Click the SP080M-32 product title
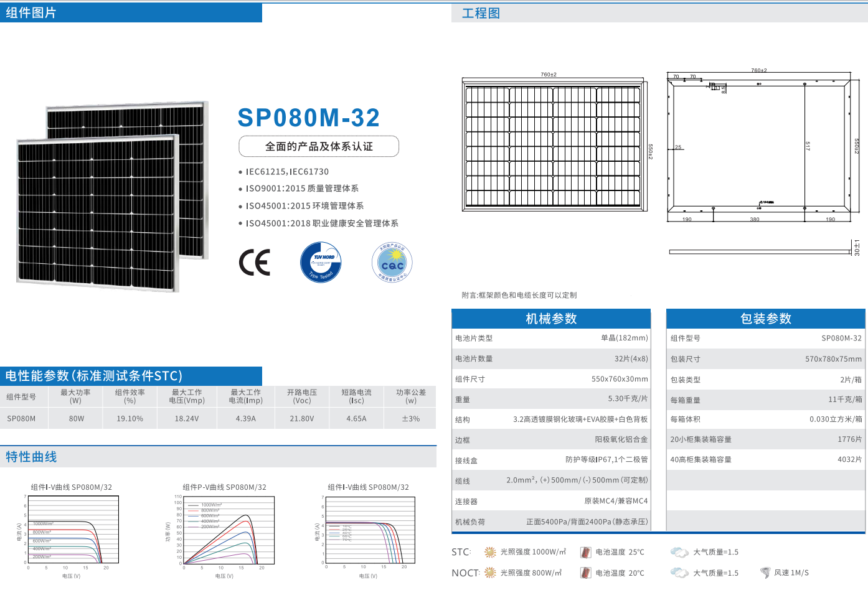The height and width of the screenshot is (590, 868). tap(309, 118)
